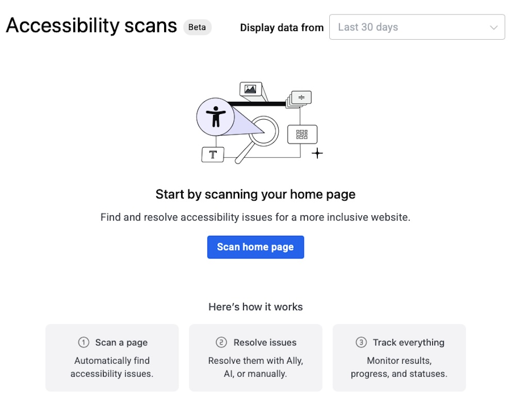Click the Accessibility scans heading
Image resolution: width=516 pixels, height=420 pixels.
tap(91, 25)
